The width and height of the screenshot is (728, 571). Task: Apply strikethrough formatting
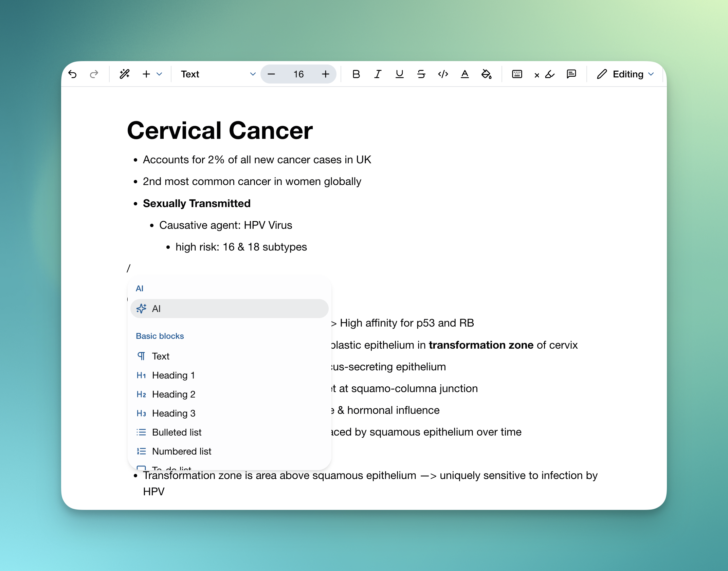point(421,74)
